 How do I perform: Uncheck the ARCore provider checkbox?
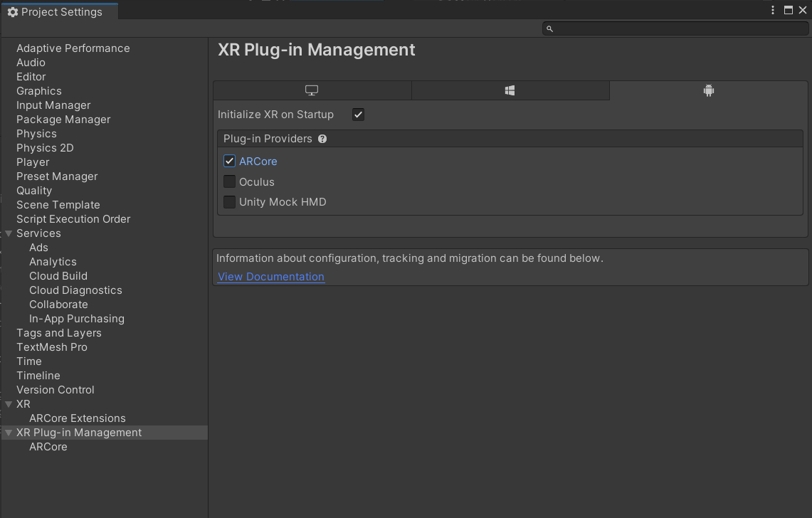[229, 161]
